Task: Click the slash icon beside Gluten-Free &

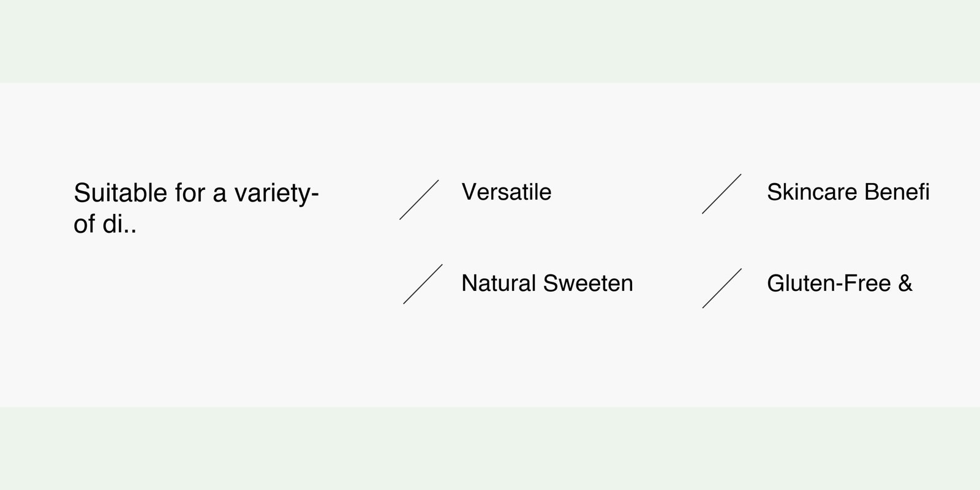Action: 722,288
